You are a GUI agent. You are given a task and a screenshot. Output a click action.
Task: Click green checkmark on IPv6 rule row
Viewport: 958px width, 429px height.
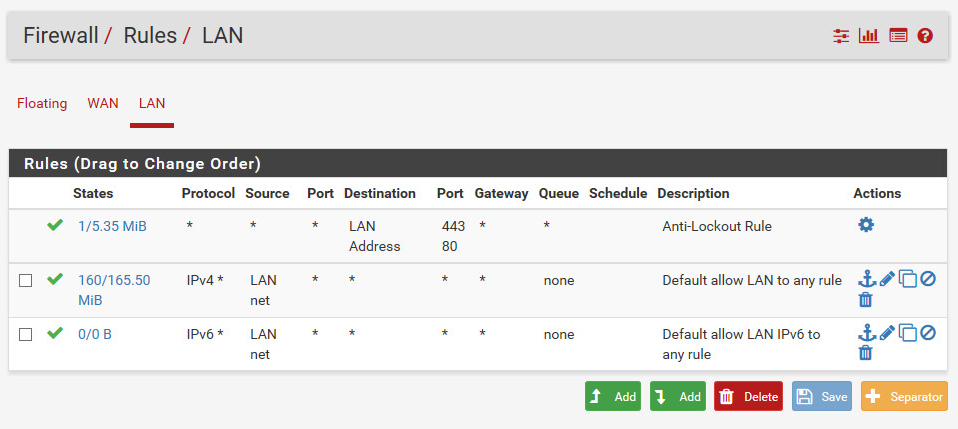pyautogui.click(x=55, y=333)
